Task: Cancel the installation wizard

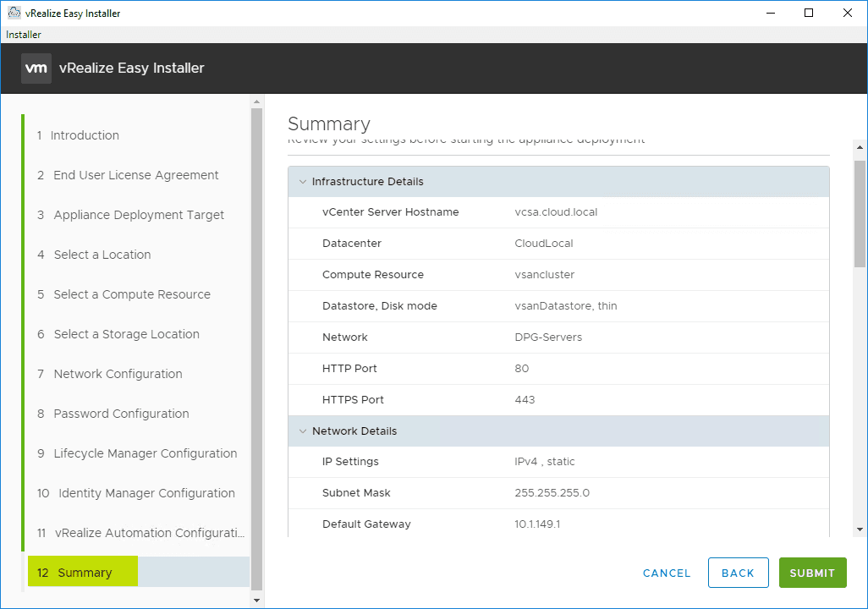Action: 667,573
